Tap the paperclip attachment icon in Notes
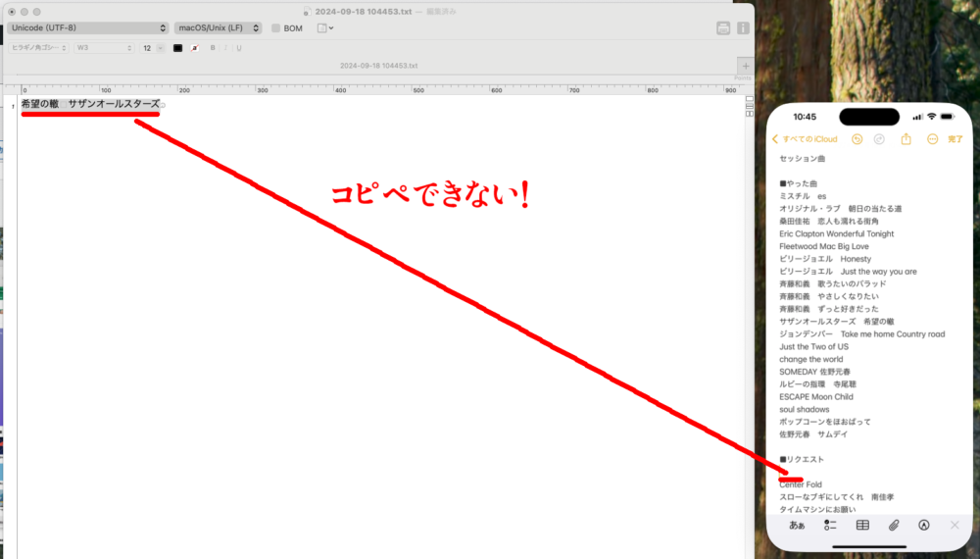Viewport: 980px width, 559px height. pos(894,525)
